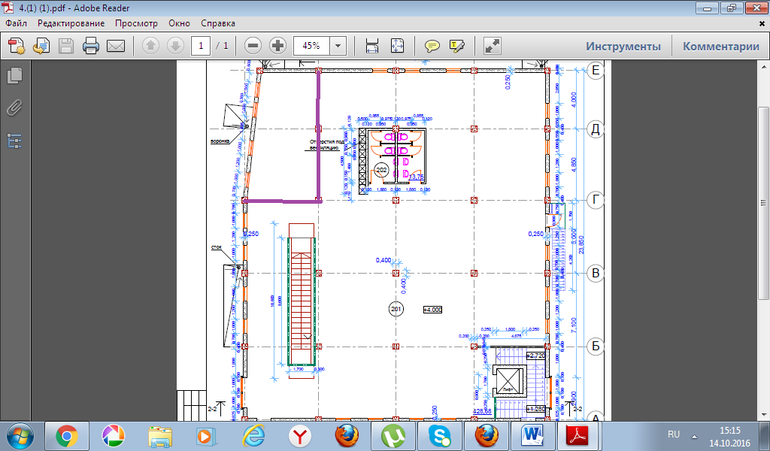Click the Send by email envelope icon
The image size is (770, 451).
(x=115, y=46)
